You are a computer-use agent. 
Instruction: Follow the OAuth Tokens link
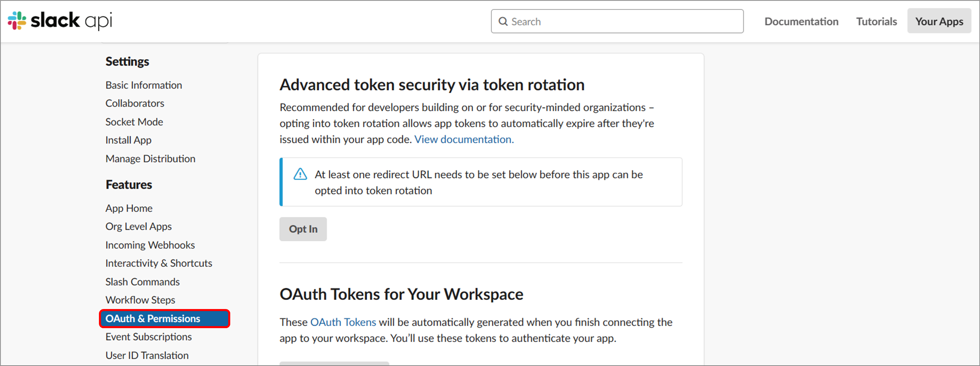pos(343,322)
